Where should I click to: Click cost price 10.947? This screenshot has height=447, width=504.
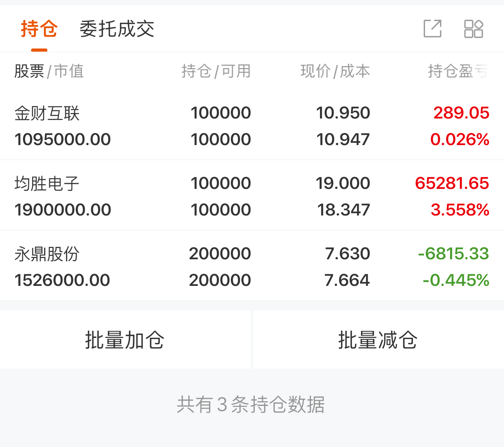pyautogui.click(x=343, y=140)
